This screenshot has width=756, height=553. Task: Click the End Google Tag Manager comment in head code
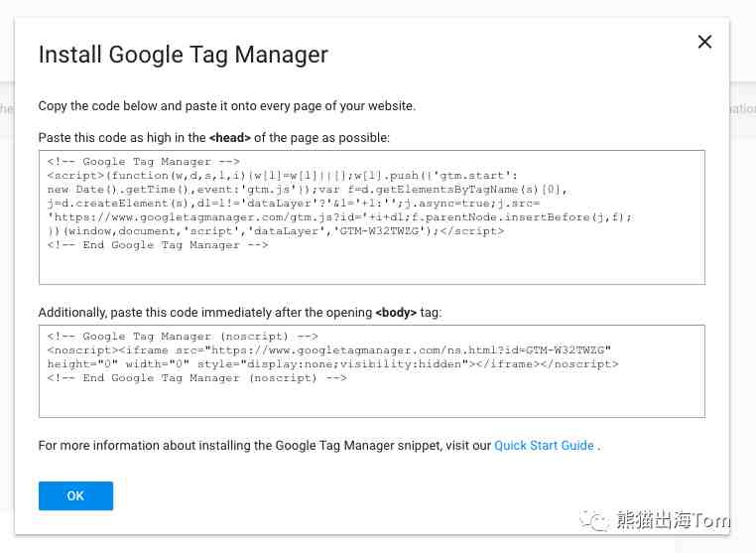click(158, 244)
